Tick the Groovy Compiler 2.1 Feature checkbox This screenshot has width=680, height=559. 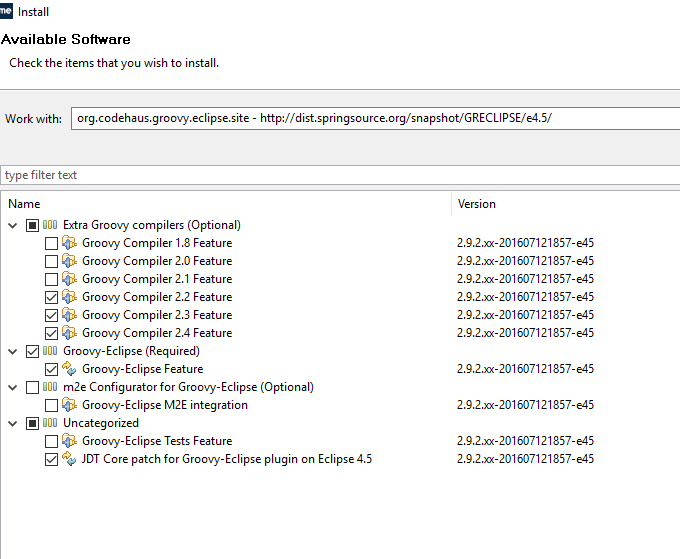click(51, 279)
